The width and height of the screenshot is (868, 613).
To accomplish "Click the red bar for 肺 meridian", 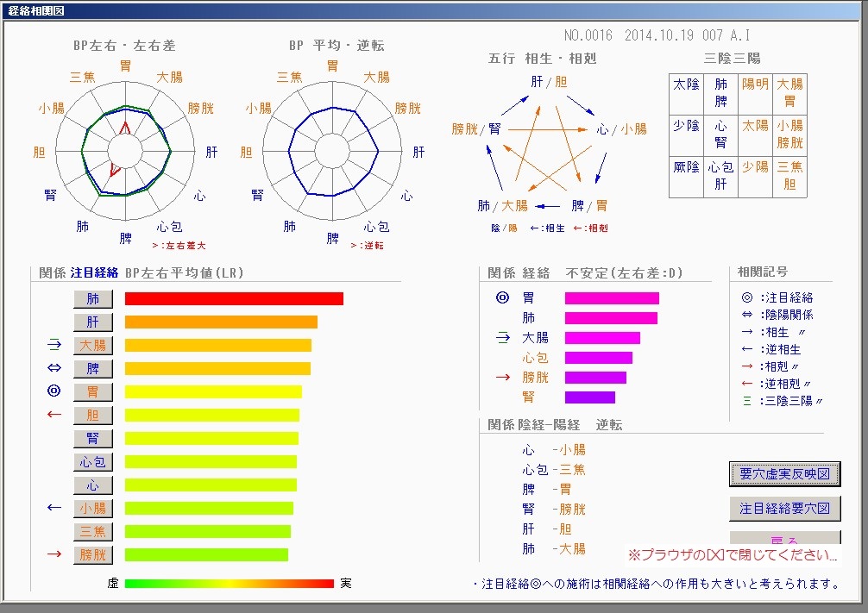I will click(234, 299).
